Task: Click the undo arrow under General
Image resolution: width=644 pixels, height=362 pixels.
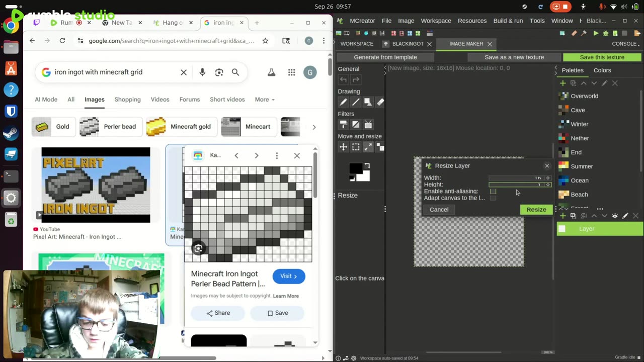Action: 343,79
